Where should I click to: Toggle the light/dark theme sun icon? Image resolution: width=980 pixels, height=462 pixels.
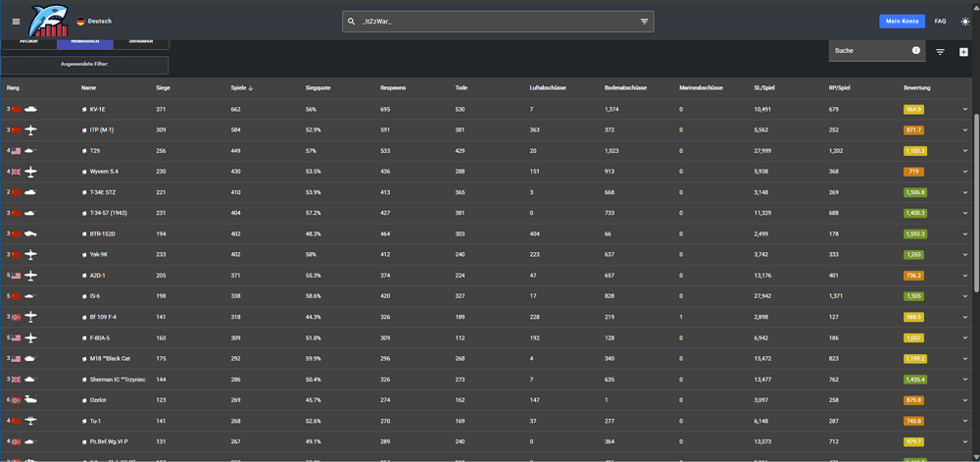[964, 22]
